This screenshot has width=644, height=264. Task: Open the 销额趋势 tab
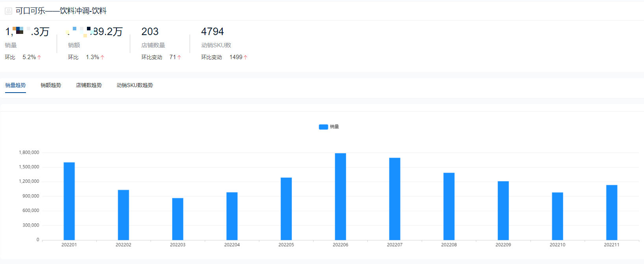pos(51,85)
